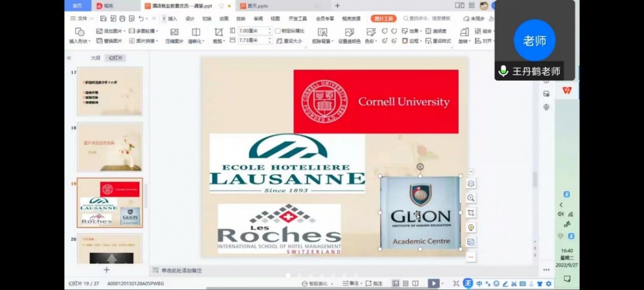Screen dimensions: 644x290
Task: Switch to the Outline (大纲) pane tab
Action: [96, 58]
